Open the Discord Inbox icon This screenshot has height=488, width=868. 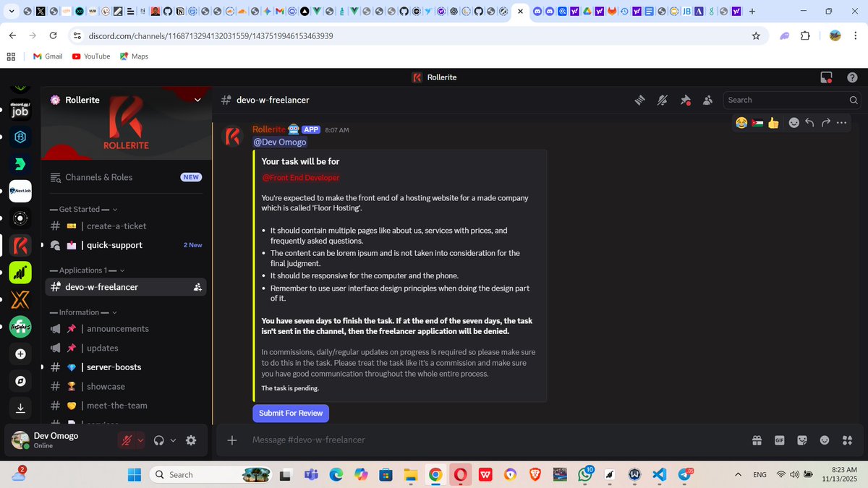[x=826, y=77]
